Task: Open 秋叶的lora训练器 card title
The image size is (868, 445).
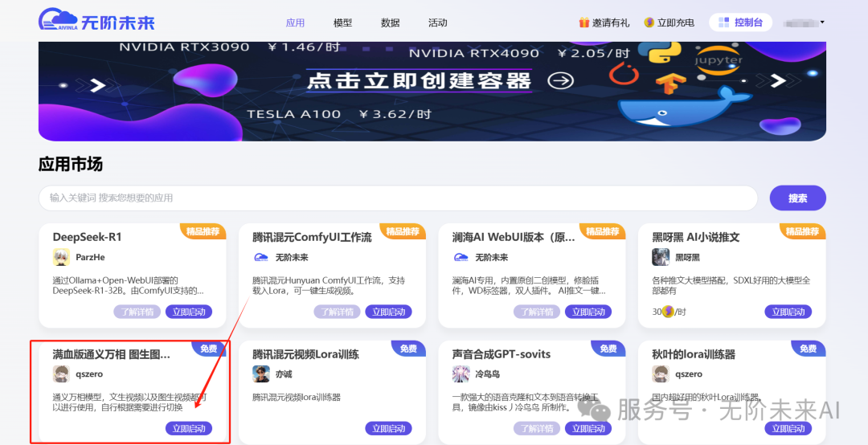Action: click(694, 354)
